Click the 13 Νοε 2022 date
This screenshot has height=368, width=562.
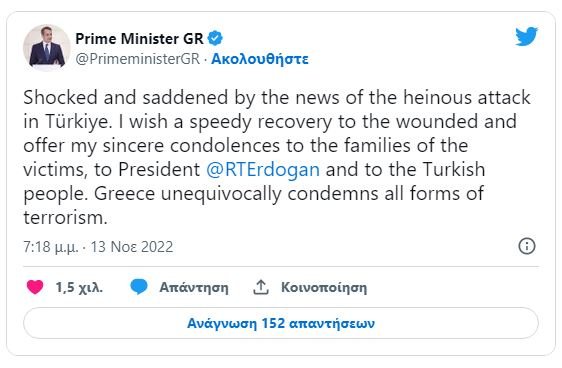pyautogui.click(x=132, y=247)
